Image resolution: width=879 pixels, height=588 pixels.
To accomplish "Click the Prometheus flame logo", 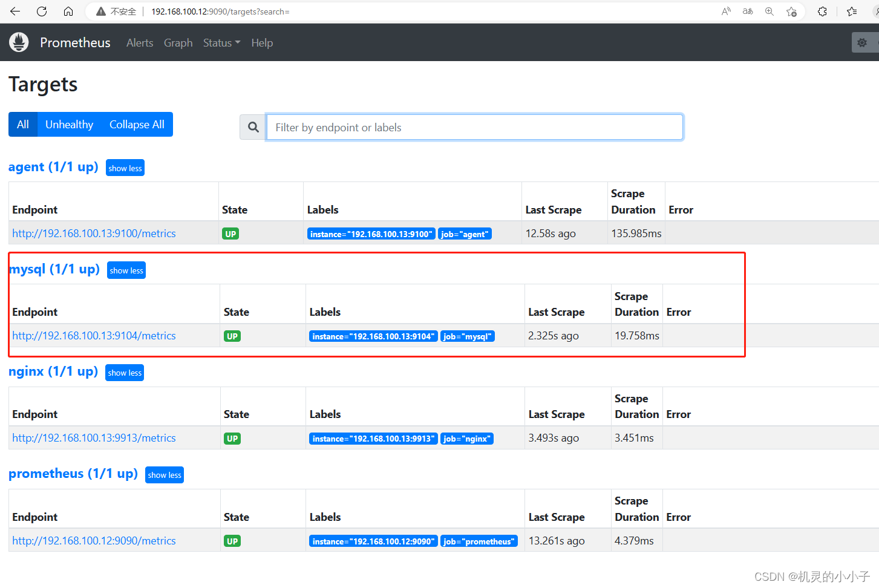I will point(19,42).
